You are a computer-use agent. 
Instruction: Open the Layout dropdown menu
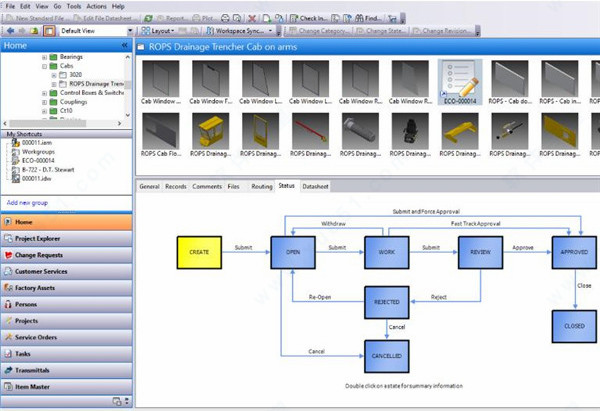point(158,31)
